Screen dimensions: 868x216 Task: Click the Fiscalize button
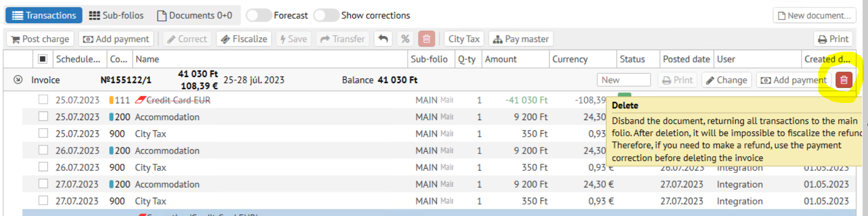click(x=244, y=39)
